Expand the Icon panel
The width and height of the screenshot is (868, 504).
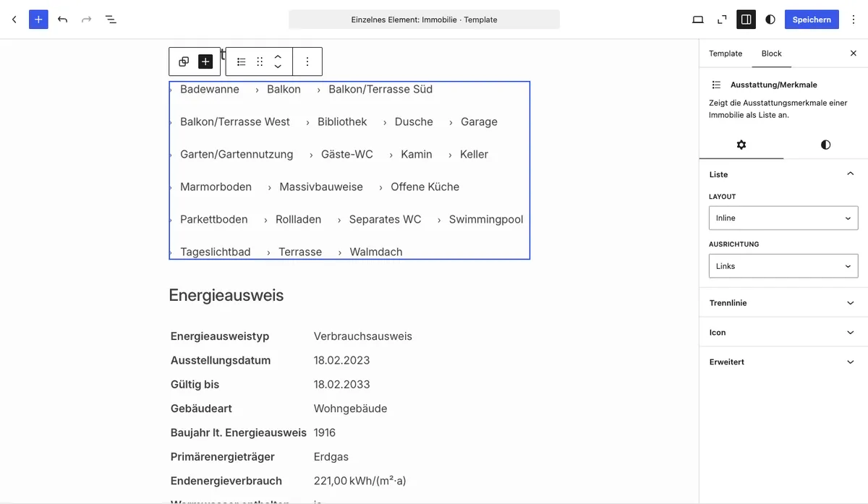(x=783, y=333)
